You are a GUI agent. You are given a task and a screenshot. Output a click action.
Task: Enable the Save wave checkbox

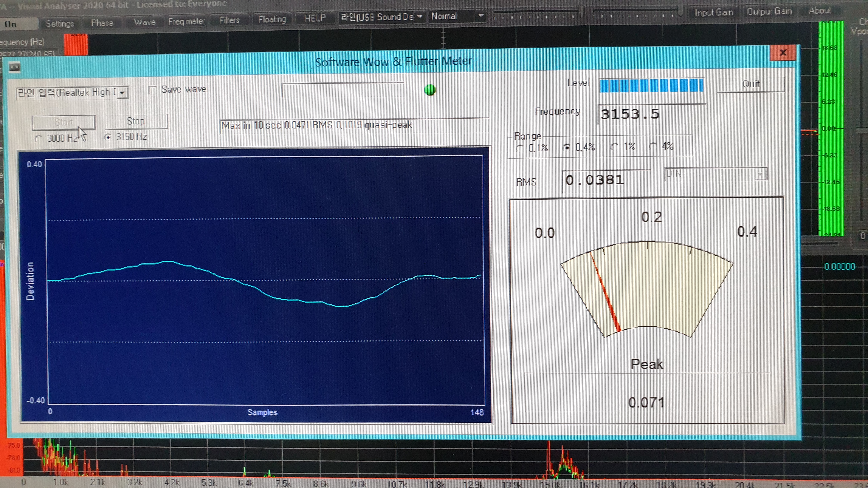[x=153, y=90]
